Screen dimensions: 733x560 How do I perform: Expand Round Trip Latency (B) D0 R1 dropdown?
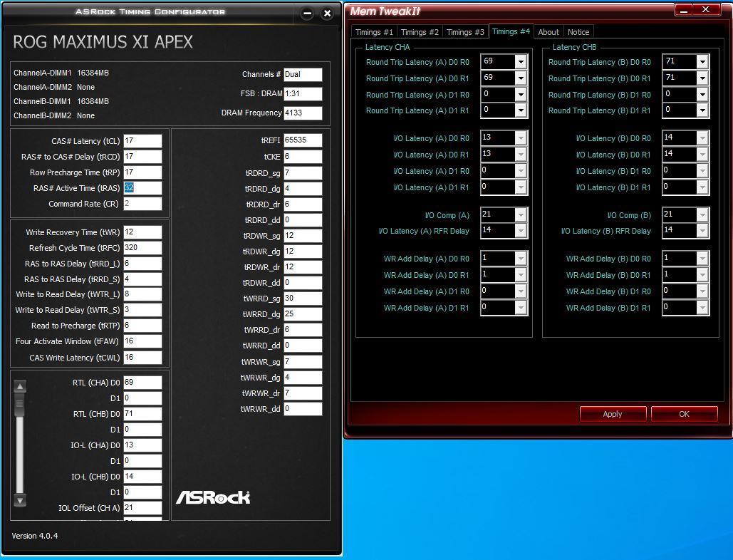tap(702, 78)
